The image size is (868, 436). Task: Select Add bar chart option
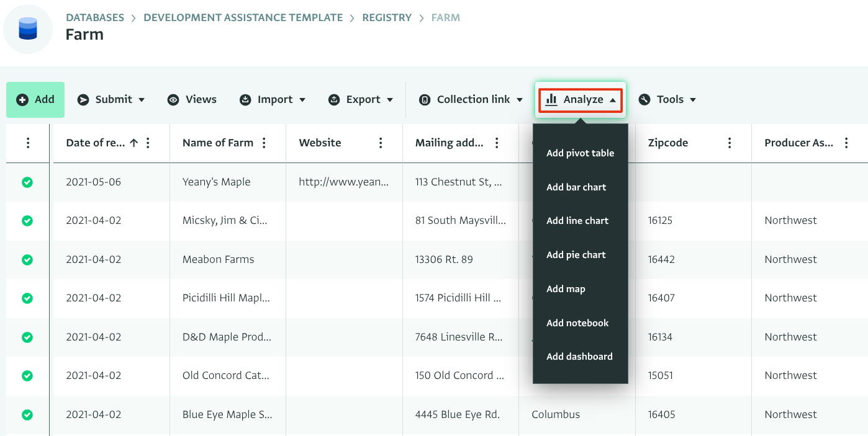[576, 187]
